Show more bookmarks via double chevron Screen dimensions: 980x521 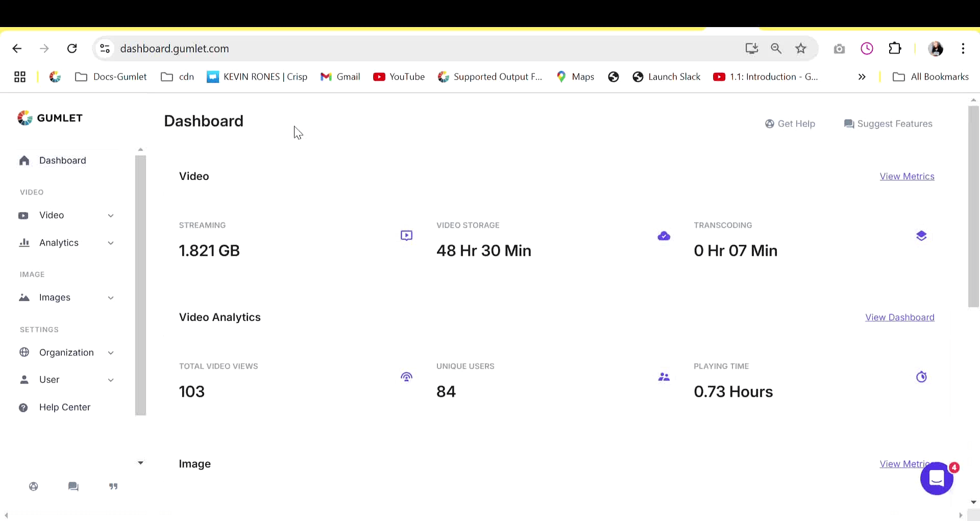(x=862, y=77)
